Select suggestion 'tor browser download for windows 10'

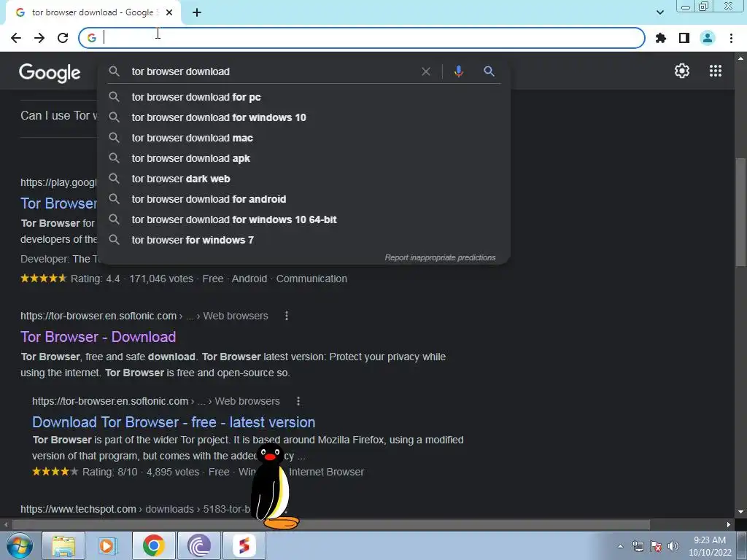point(304,117)
